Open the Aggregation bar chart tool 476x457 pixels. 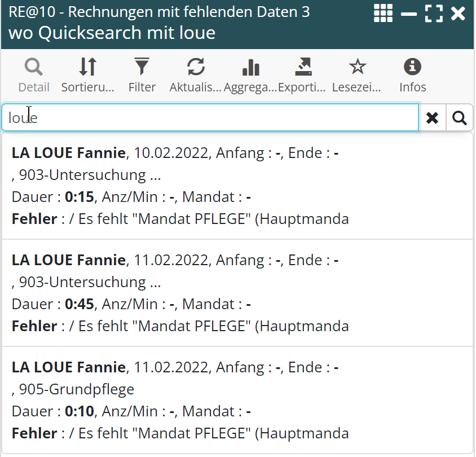(250, 75)
